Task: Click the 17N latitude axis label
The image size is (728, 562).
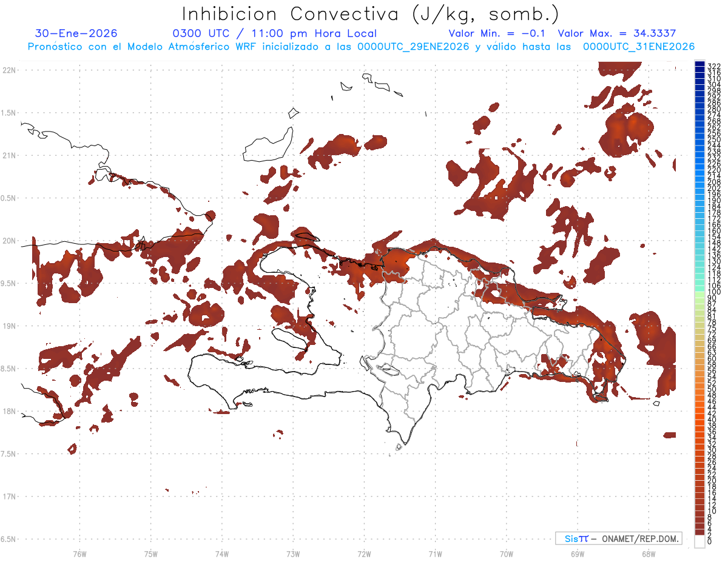Action: 9,497
